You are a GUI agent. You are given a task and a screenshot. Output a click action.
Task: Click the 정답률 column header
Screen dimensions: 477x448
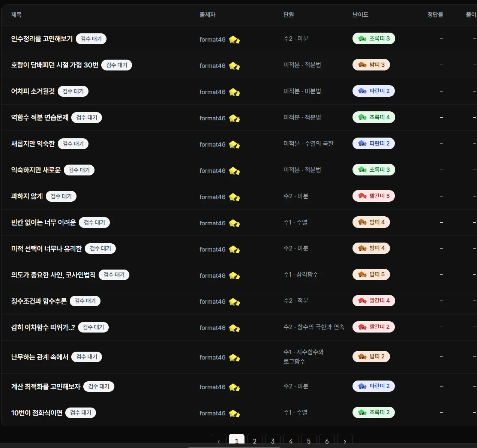435,15
